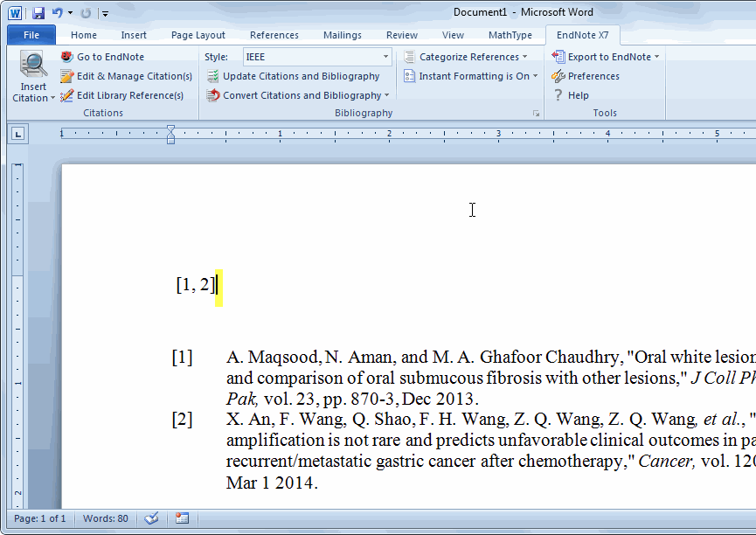Switch to the References ribbon tab
The width and height of the screenshot is (756, 535).
(x=274, y=35)
